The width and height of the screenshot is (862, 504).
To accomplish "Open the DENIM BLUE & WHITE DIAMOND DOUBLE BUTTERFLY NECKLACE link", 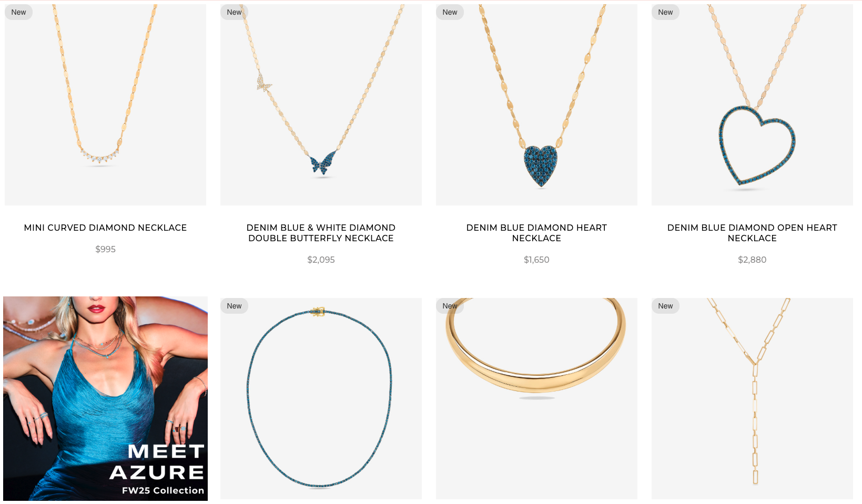I will 321,233.
